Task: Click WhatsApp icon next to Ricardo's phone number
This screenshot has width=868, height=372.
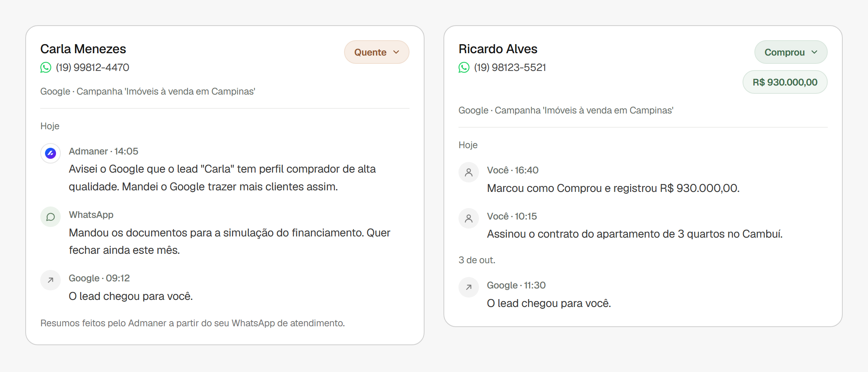Action: [x=464, y=67]
